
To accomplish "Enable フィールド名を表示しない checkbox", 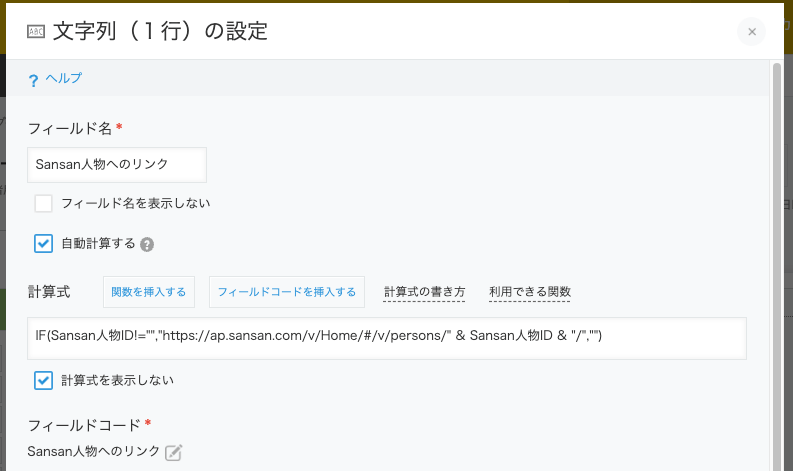I will click(43, 203).
